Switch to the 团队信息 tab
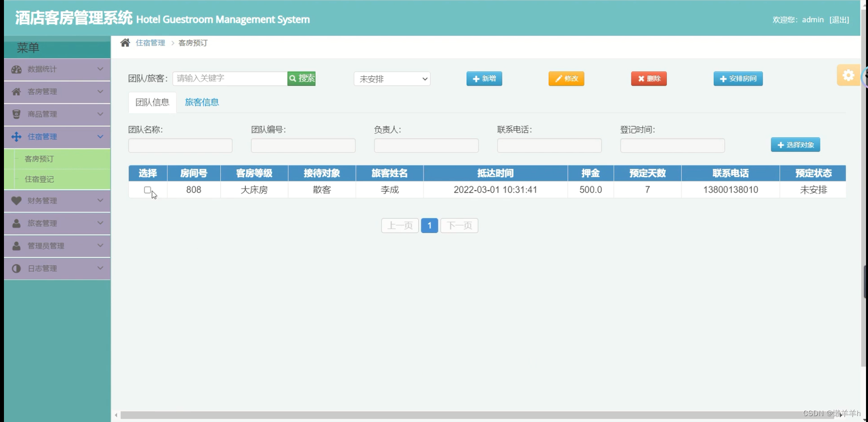 tap(152, 102)
